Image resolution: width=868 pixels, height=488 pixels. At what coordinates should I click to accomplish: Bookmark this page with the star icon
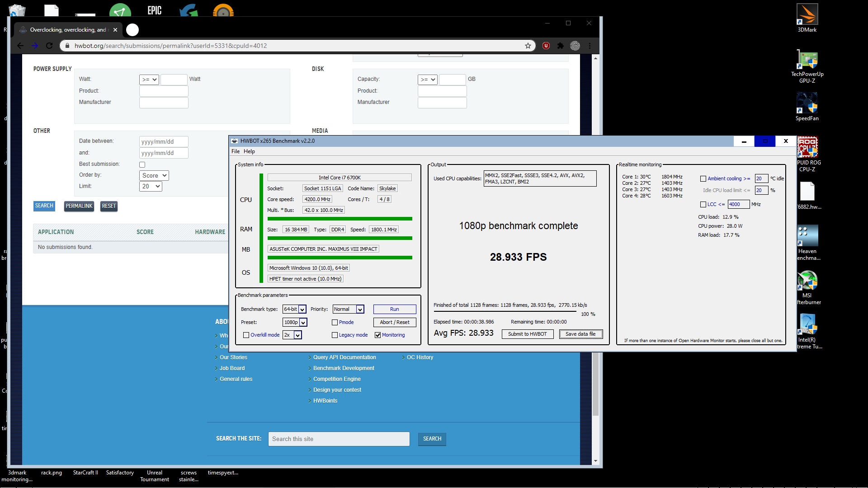tap(528, 46)
